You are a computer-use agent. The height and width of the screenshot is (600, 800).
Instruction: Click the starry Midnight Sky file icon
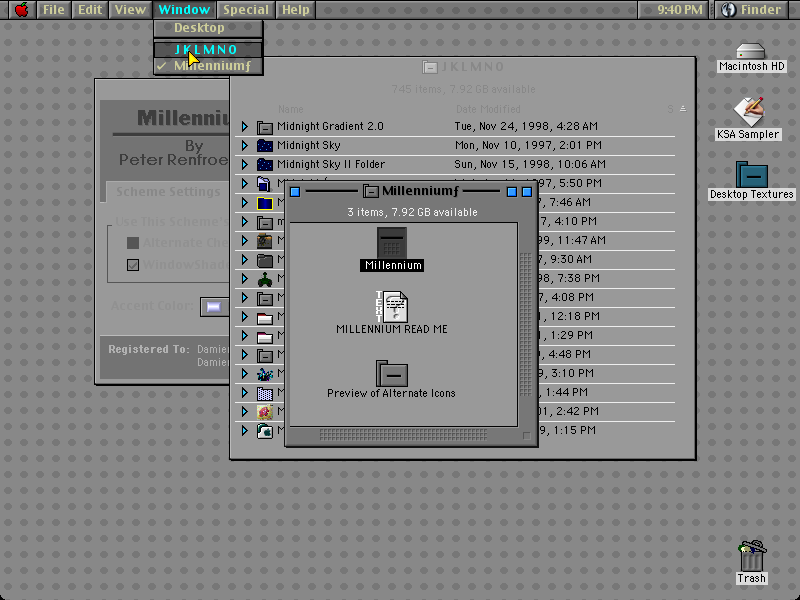pos(264,145)
